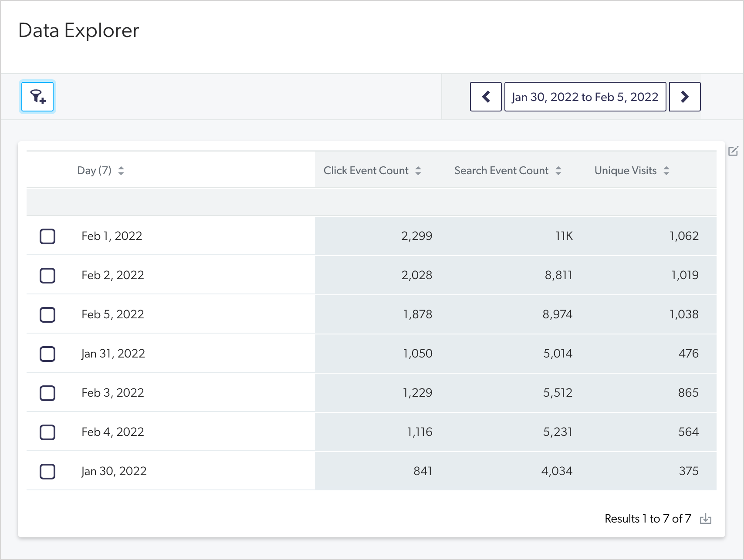Click the Feb 5, 2022 row label

[112, 314]
